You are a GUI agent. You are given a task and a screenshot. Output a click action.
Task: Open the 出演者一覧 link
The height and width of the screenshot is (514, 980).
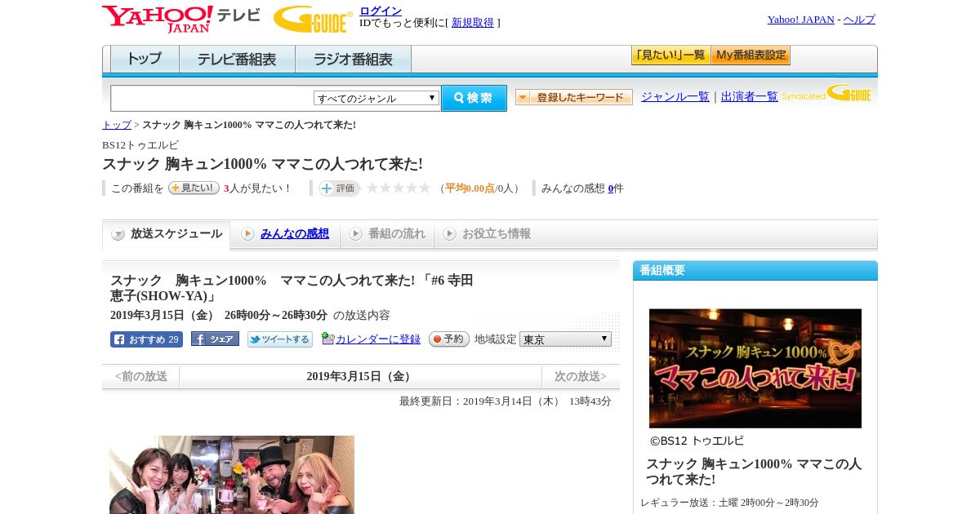(x=750, y=97)
